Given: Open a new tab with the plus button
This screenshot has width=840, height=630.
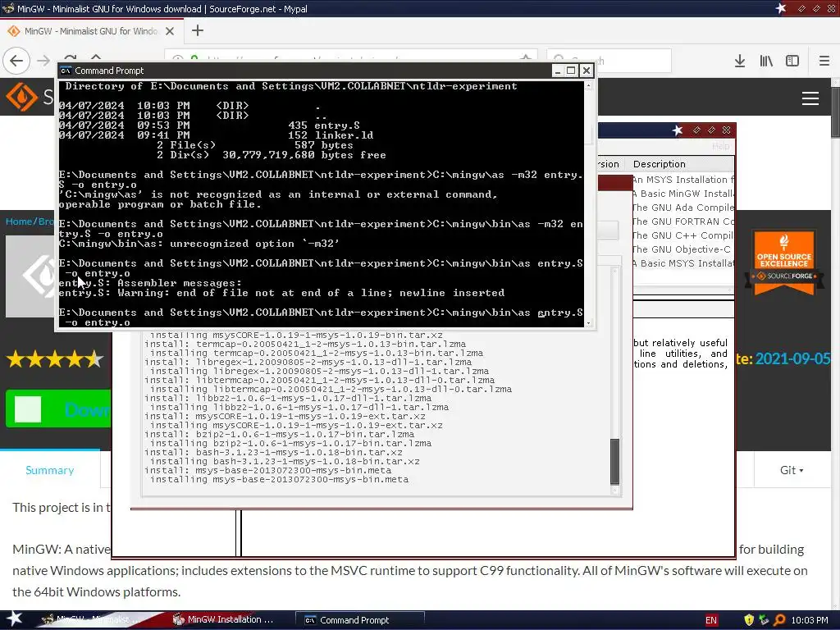Looking at the screenshot, I should (197, 30).
